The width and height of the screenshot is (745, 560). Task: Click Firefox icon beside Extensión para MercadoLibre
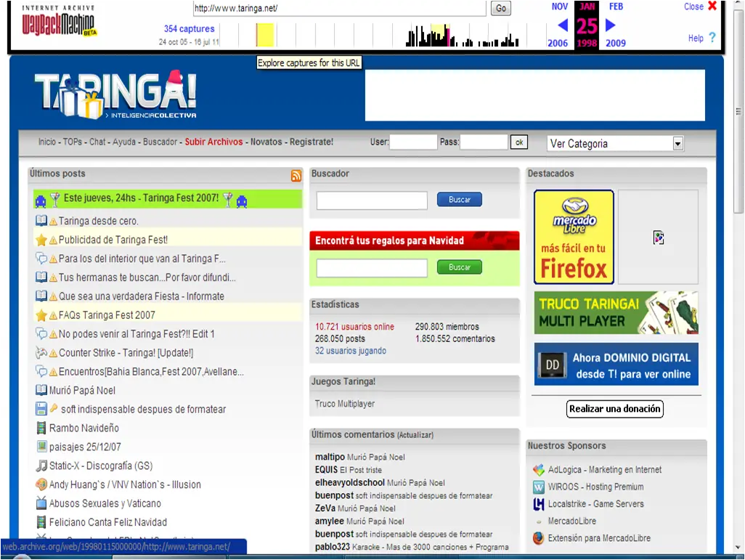click(x=538, y=538)
